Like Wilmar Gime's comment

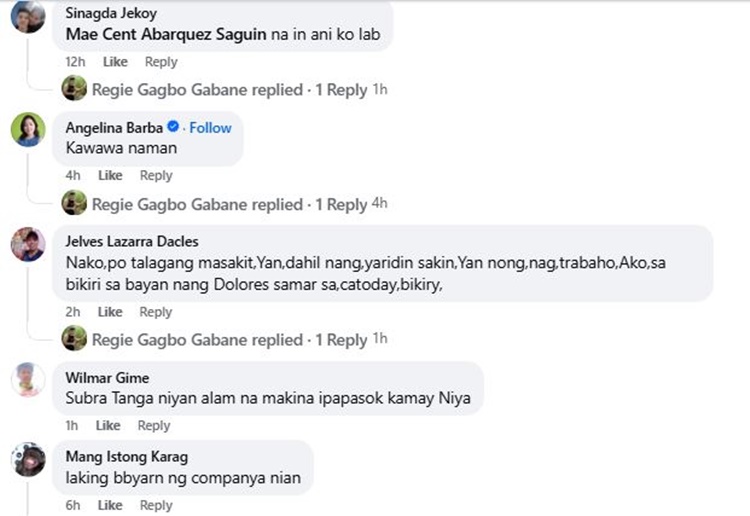click(x=108, y=426)
